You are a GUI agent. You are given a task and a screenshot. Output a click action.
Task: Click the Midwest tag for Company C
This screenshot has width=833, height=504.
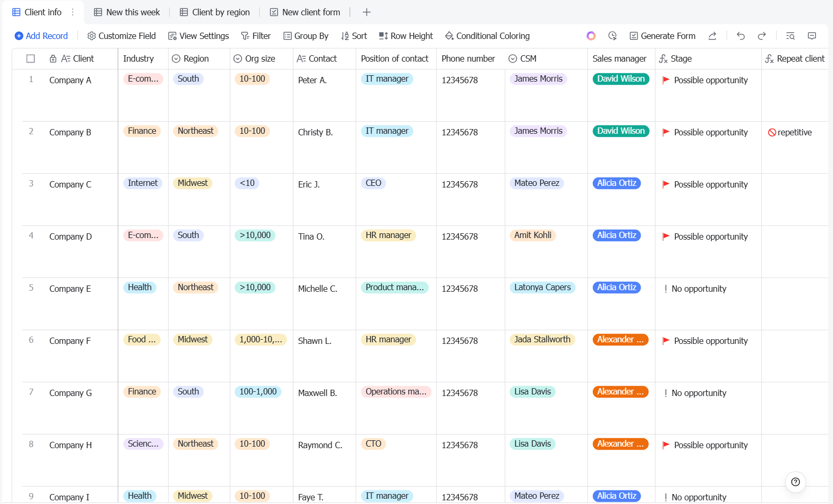pyautogui.click(x=192, y=183)
